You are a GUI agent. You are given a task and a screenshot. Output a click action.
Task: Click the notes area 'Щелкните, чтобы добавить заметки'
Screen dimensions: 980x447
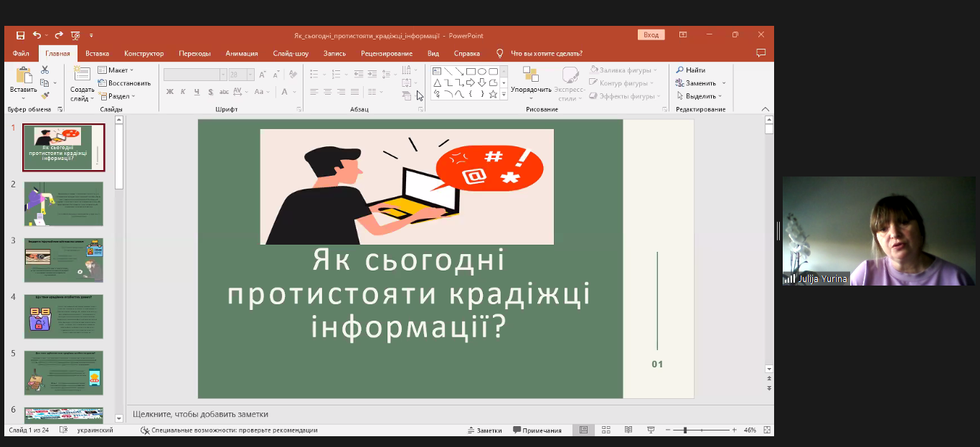click(200, 414)
